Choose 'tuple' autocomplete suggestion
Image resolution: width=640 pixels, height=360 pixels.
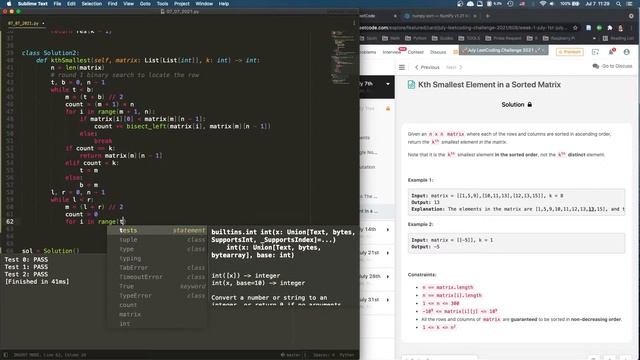157,240
